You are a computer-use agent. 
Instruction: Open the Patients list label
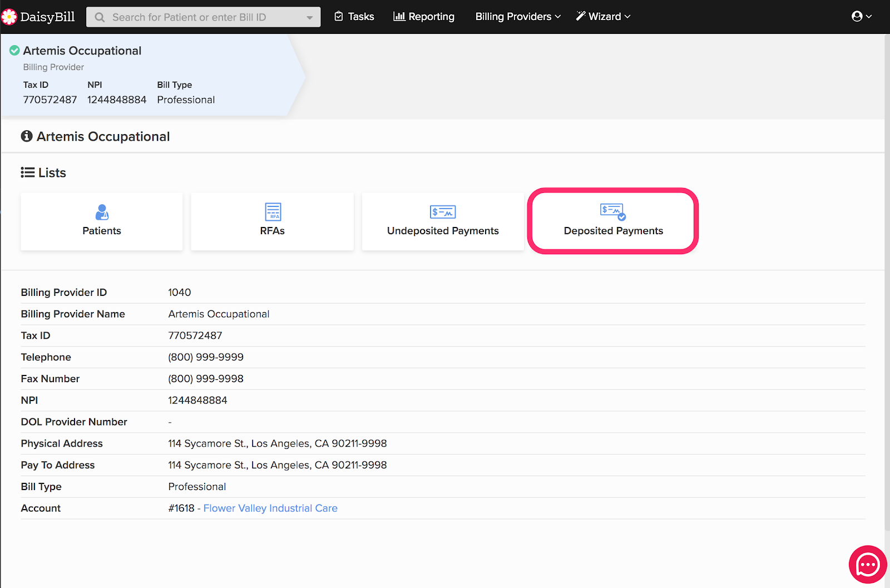(x=102, y=230)
